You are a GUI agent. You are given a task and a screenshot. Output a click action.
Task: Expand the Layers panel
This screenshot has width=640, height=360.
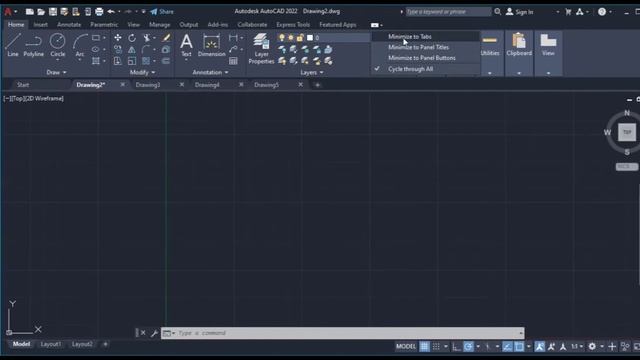coord(312,72)
